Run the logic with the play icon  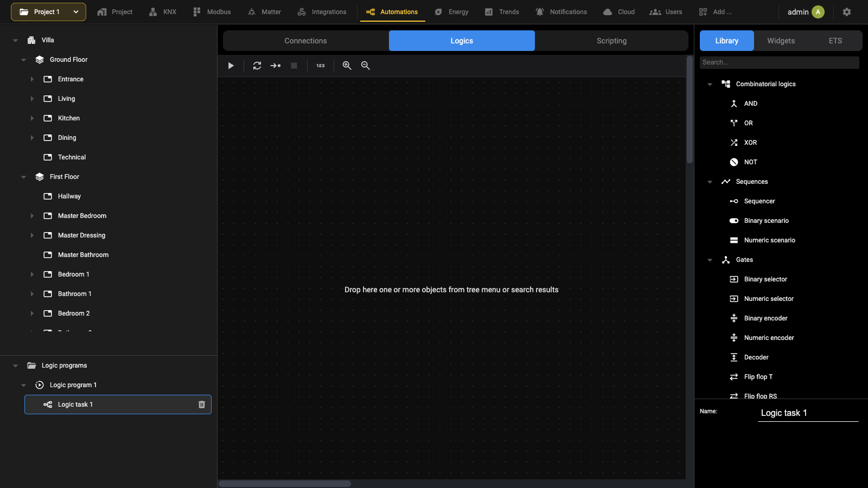(231, 66)
